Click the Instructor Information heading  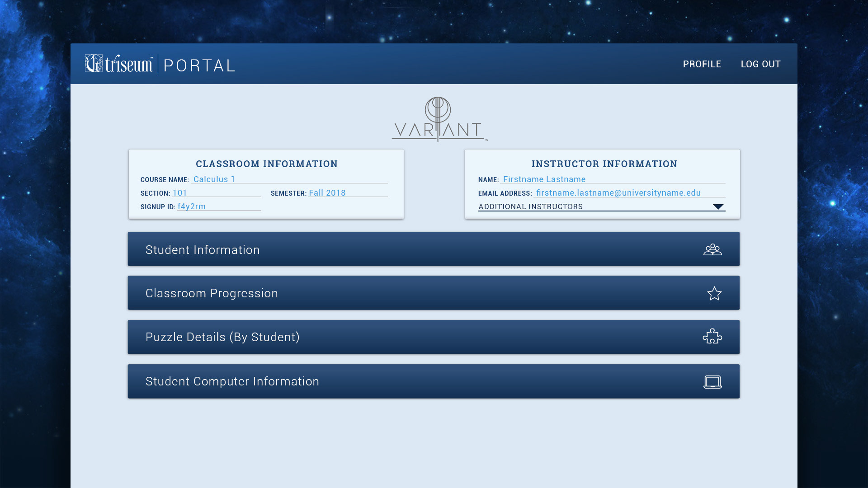604,164
